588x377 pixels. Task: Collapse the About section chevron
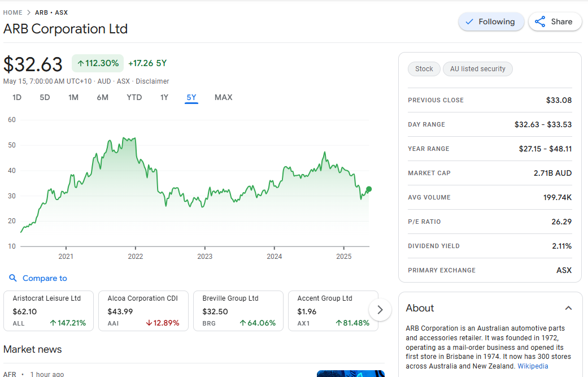click(568, 308)
